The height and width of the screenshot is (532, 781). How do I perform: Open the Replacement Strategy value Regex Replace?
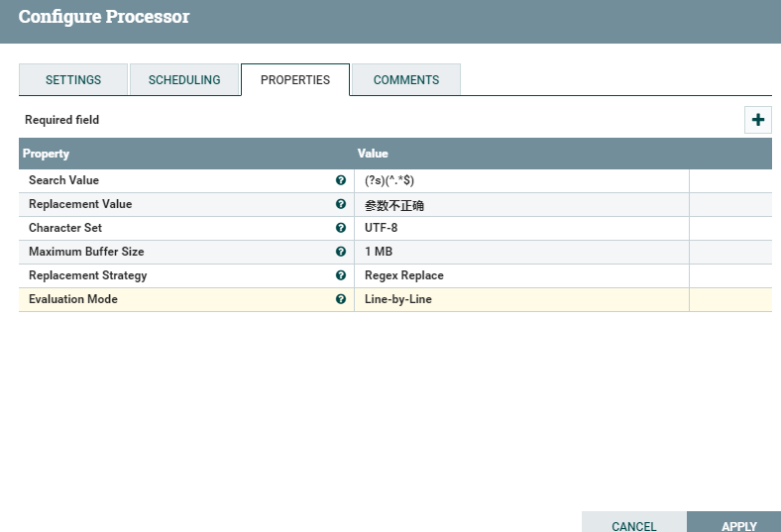tap(521, 275)
